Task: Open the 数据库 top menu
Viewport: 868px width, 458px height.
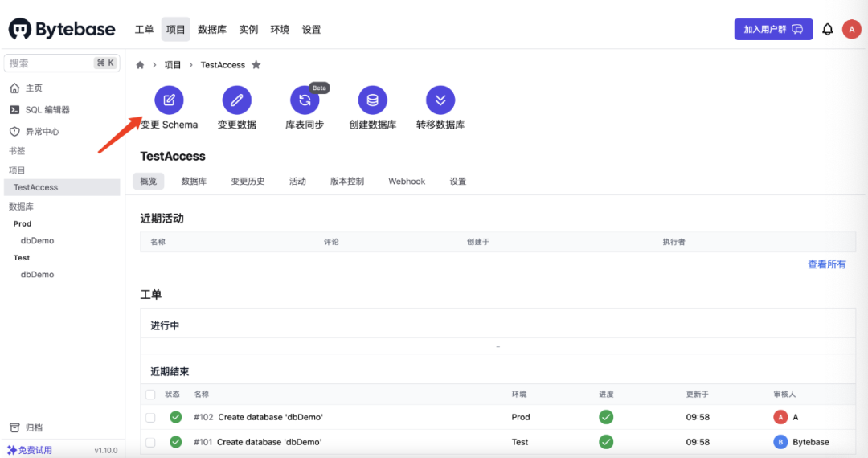Action: 212,29
